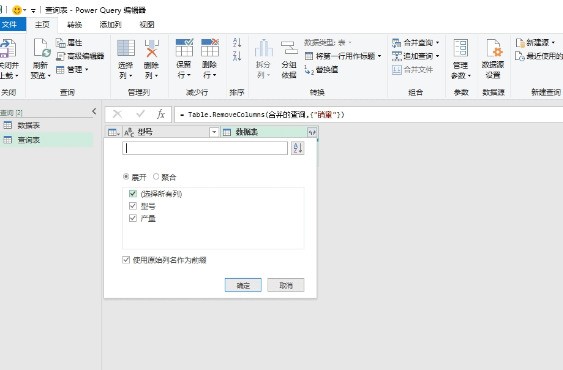
Task: Toggle the (选择所有列) select all checkbox
Action: 132,194
